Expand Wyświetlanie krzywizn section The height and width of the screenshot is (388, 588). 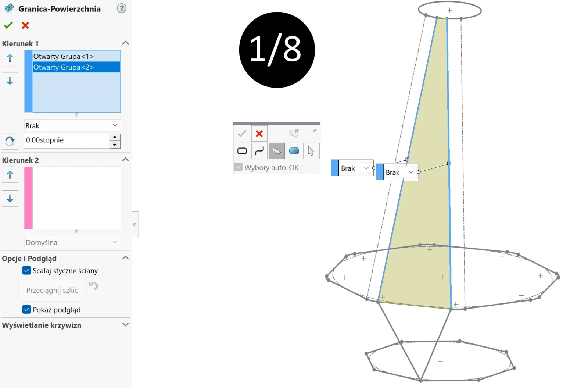pos(125,325)
